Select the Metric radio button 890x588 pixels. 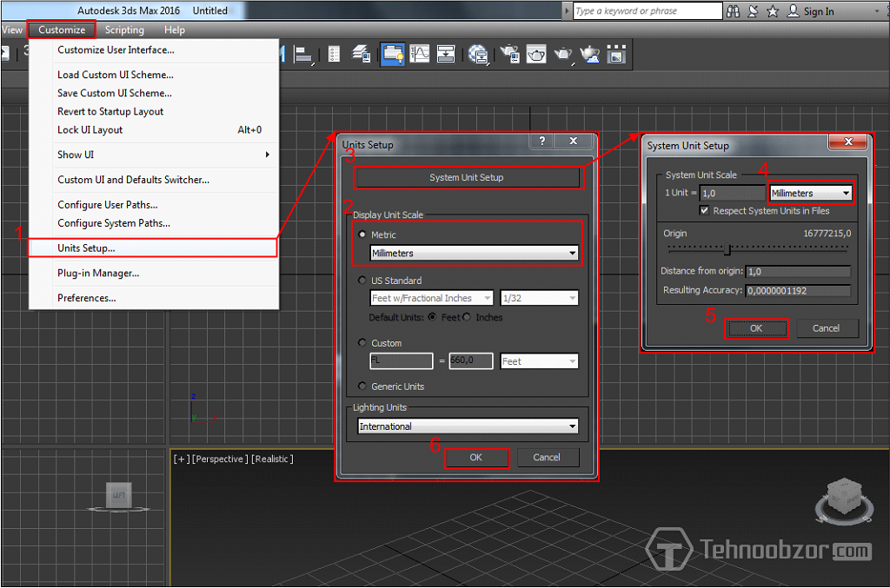(362, 235)
